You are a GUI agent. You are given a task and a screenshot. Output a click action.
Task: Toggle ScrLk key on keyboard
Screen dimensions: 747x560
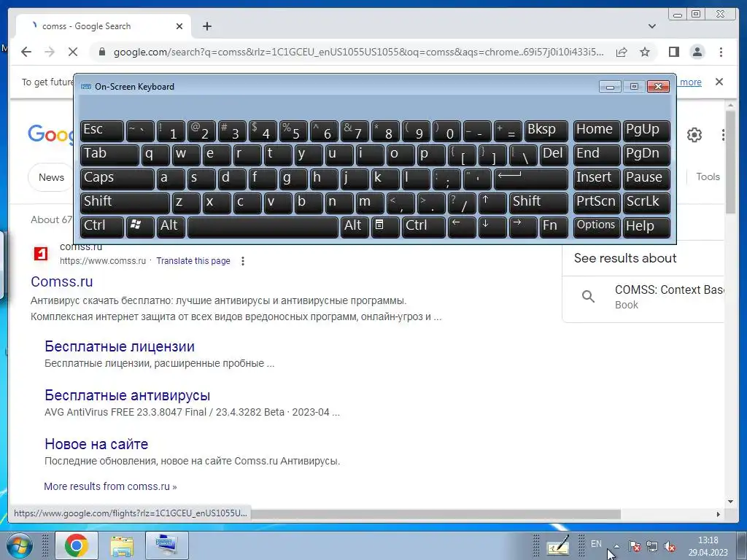pos(646,203)
